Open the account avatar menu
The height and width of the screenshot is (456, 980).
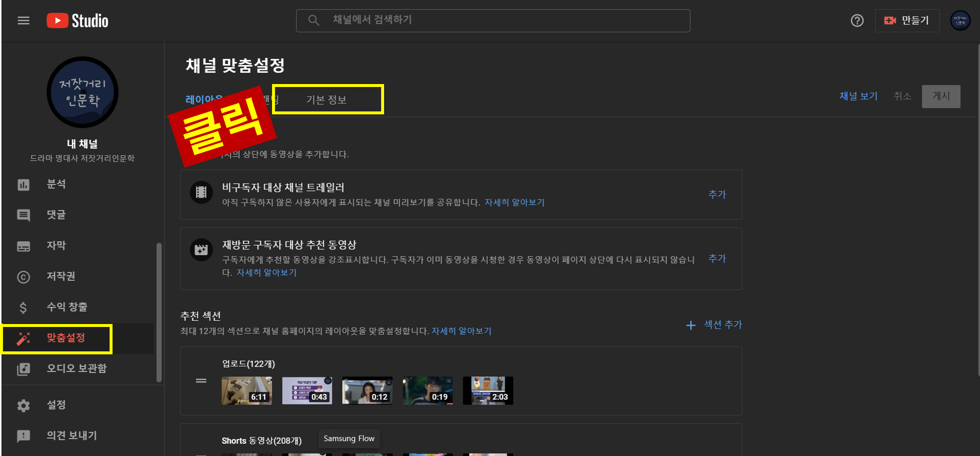point(960,21)
